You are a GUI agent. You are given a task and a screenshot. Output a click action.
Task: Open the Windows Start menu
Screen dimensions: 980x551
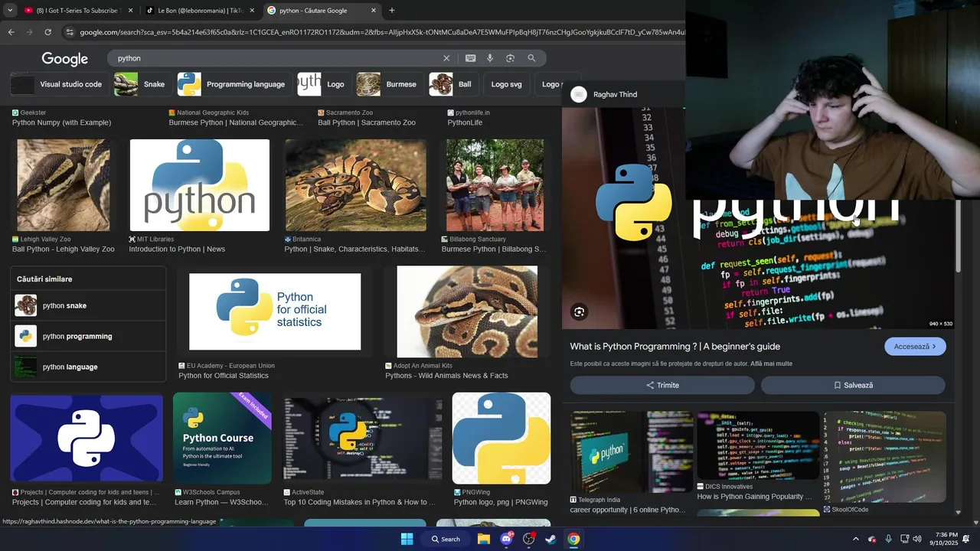click(x=407, y=539)
